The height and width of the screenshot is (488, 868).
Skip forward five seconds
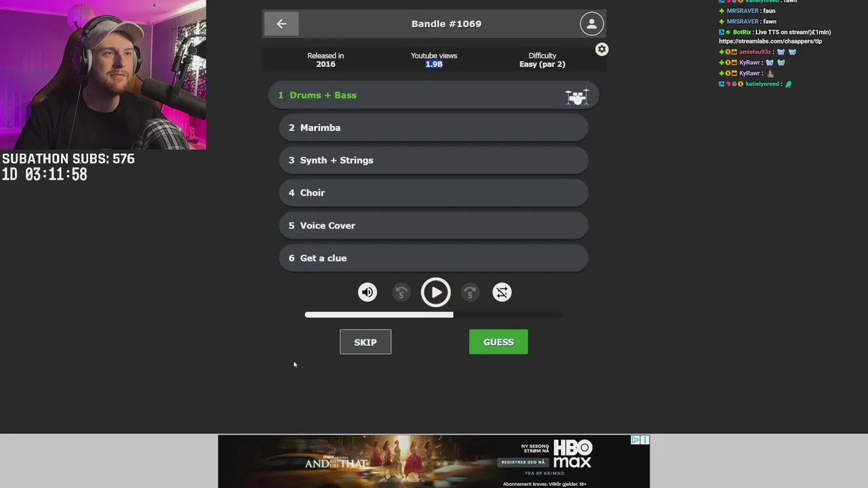coord(470,292)
